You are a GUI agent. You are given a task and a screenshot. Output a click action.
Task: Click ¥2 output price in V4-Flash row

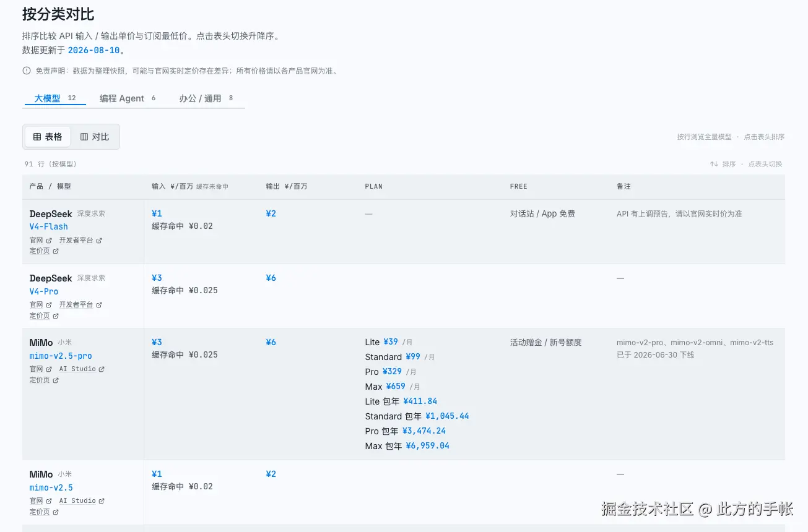click(x=271, y=213)
